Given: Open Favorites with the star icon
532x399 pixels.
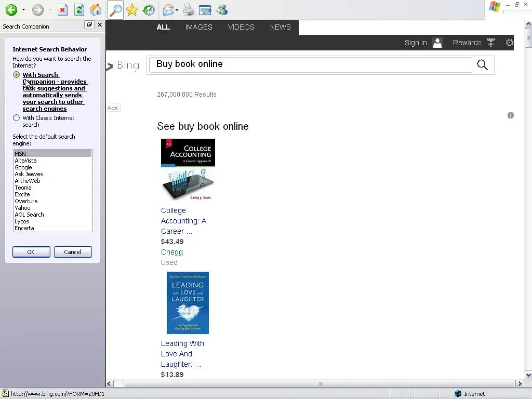Looking at the screenshot, I should [x=131, y=10].
